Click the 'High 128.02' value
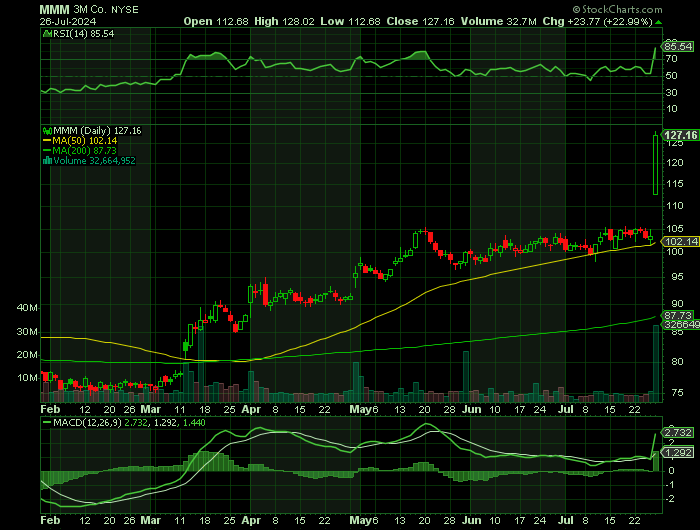 click(x=284, y=21)
